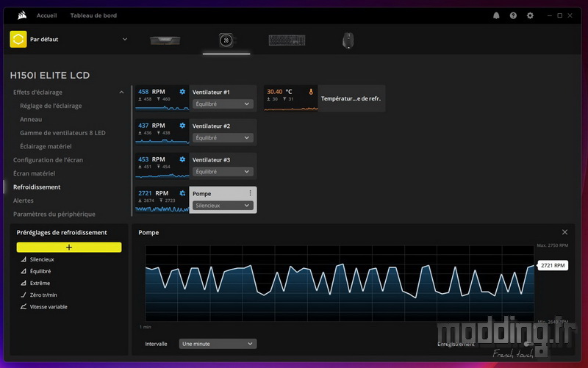This screenshot has width=588, height=368.
Task: Open Écran matériel section
Action: [34, 173]
